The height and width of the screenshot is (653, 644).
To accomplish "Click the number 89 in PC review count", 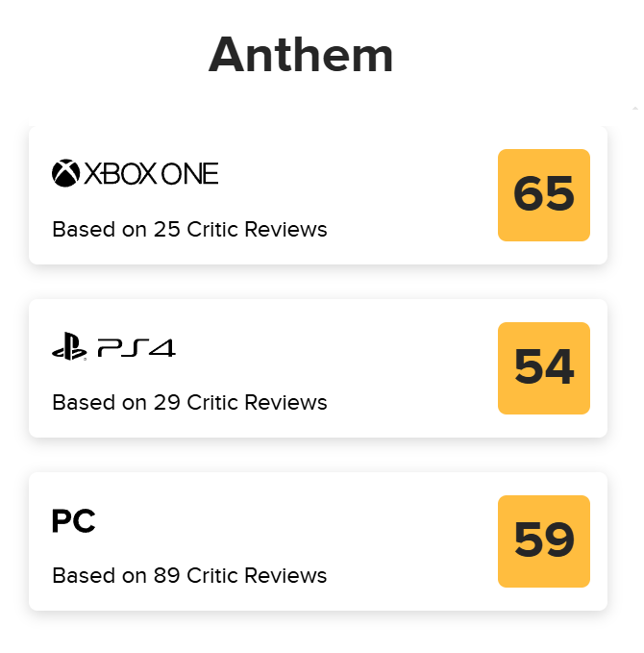I will 166,576.
